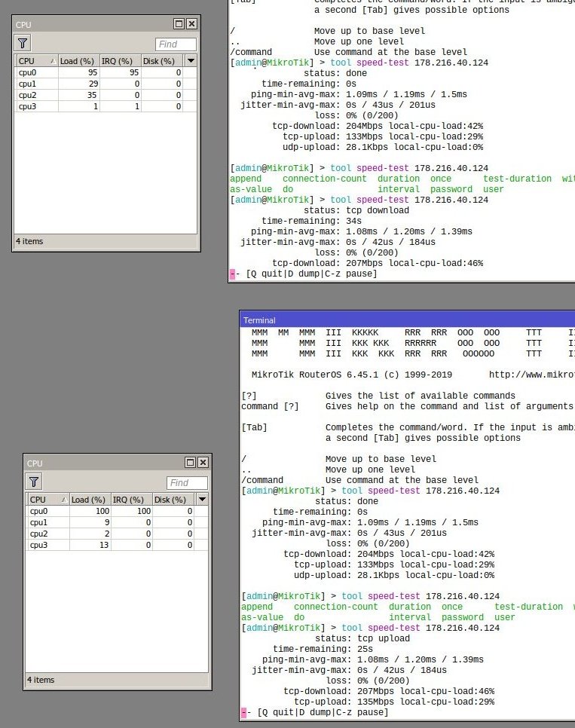575x728 pixels.
Task: Click the '4 items' status in the lower CPU window
Action: click(x=41, y=681)
